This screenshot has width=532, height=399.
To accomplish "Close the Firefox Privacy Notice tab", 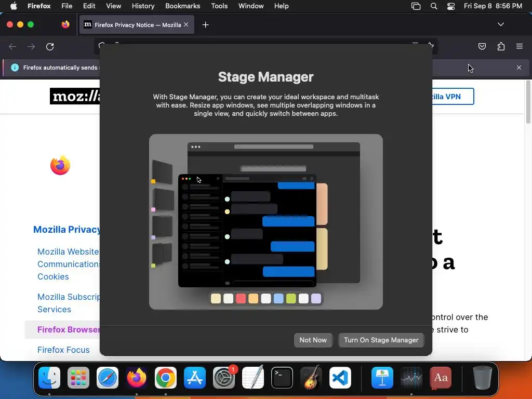I will 186,24.
